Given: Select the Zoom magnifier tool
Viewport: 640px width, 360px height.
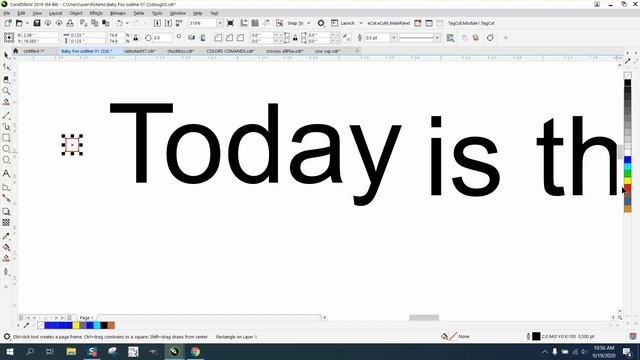Looking at the screenshot, I should coord(6,91).
